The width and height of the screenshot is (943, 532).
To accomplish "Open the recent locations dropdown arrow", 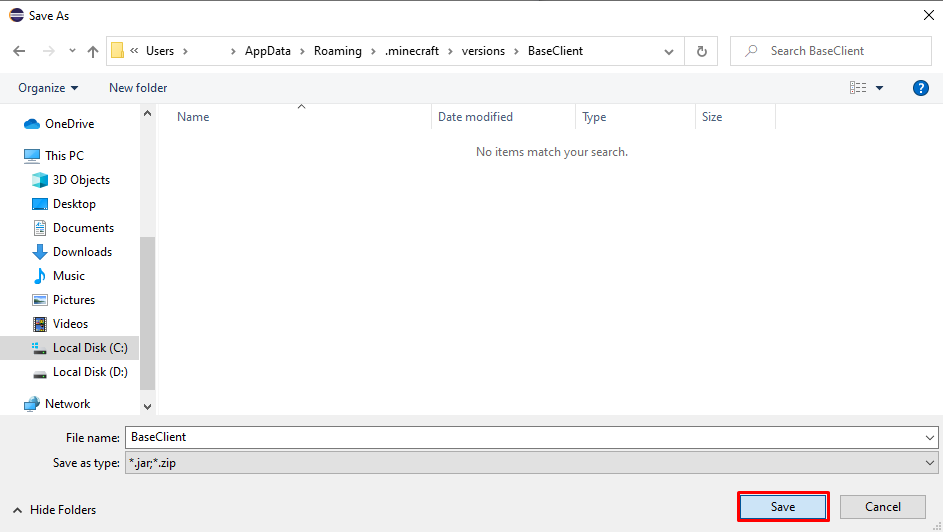I will pyautogui.click(x=72, y=51).
